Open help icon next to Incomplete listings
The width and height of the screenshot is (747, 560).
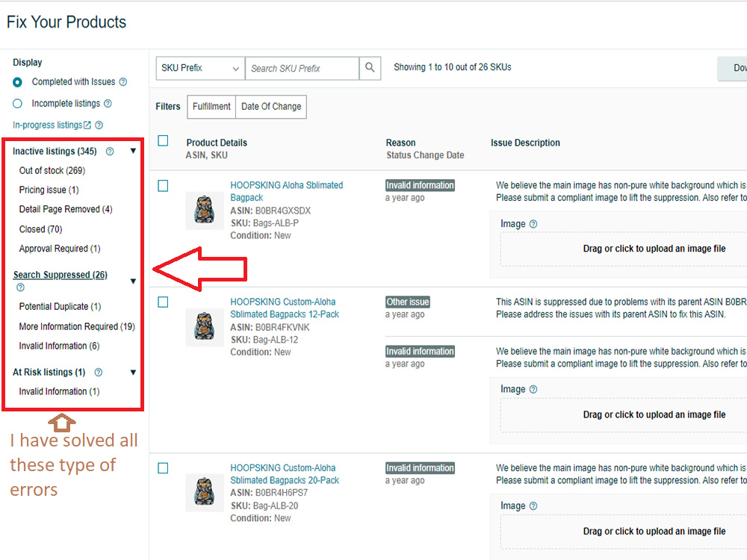click(108, 103)
